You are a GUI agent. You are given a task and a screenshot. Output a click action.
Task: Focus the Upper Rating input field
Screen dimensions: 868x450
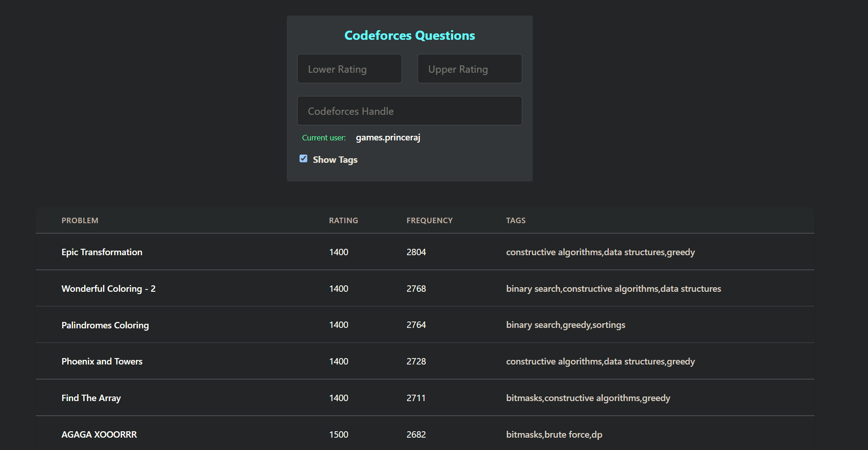pos(469,69)
